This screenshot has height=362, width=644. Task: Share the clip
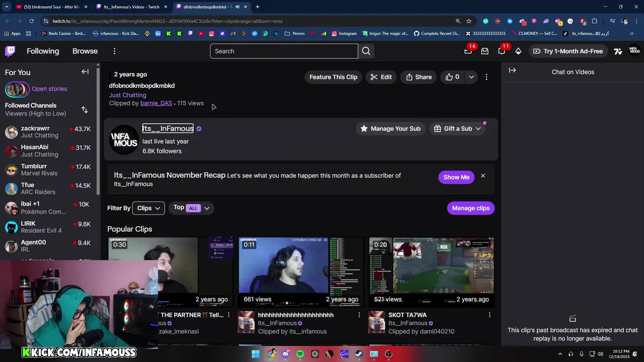(x=419, y=77)
